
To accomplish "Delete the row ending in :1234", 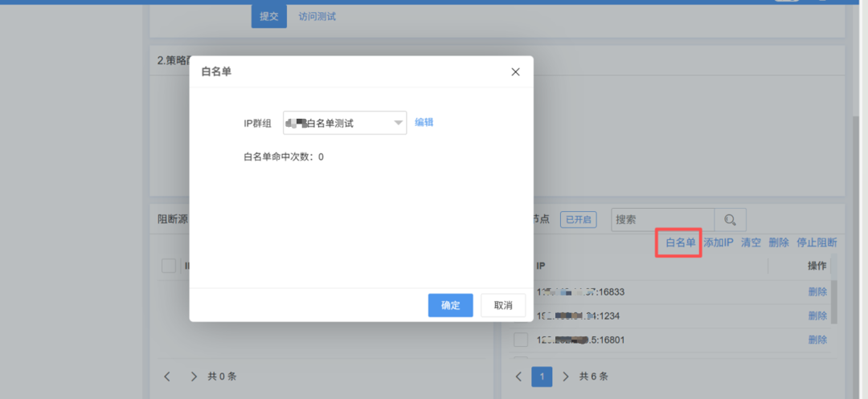I will point(817,316).
